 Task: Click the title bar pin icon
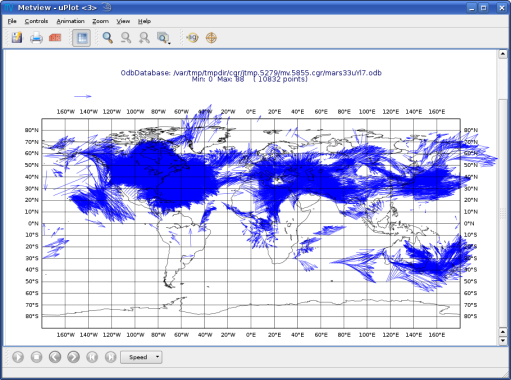click(107, 7)
